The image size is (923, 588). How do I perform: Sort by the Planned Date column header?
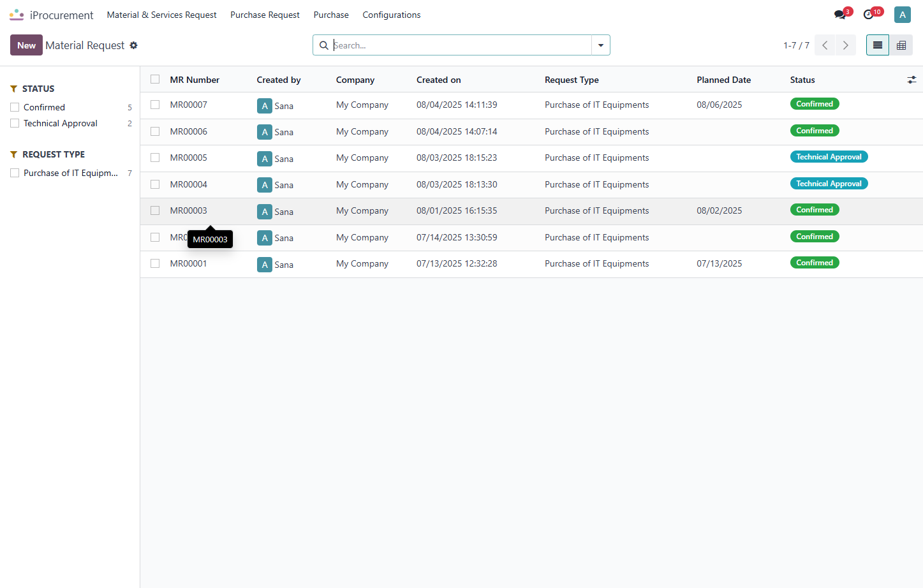tap(724, 80)
